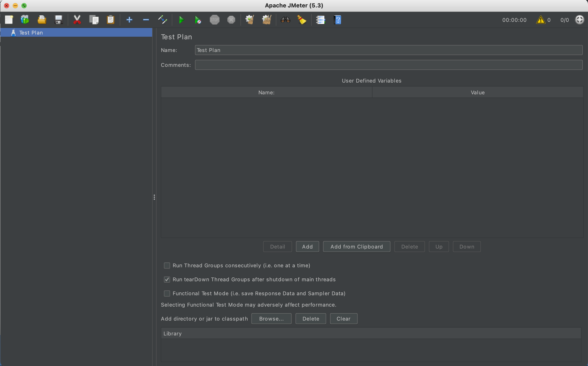Screen dimensions: 588x366
Task: Enable Run Thread Groups consecutively checkbox
Action: [x=167, y=266]
